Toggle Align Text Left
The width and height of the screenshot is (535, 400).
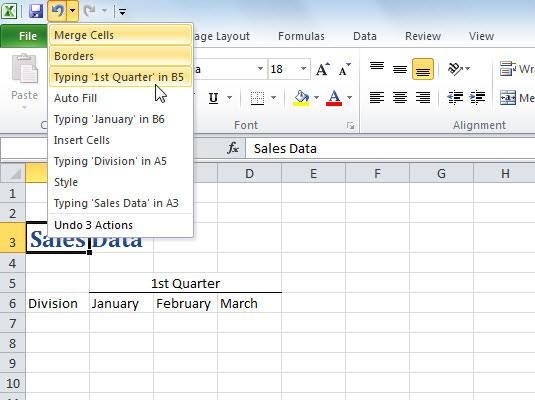coord(377,98)
